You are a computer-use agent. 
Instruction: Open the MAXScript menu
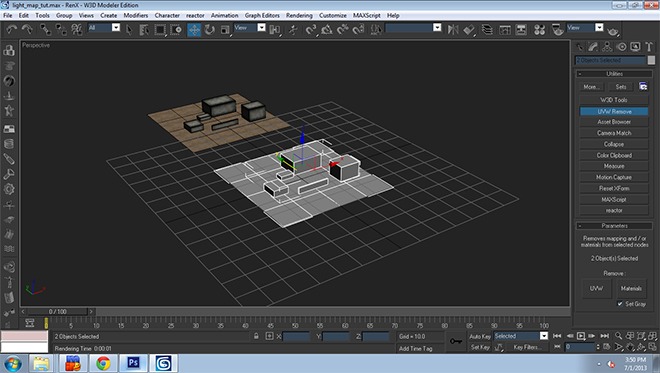click(x=366, y=15)
